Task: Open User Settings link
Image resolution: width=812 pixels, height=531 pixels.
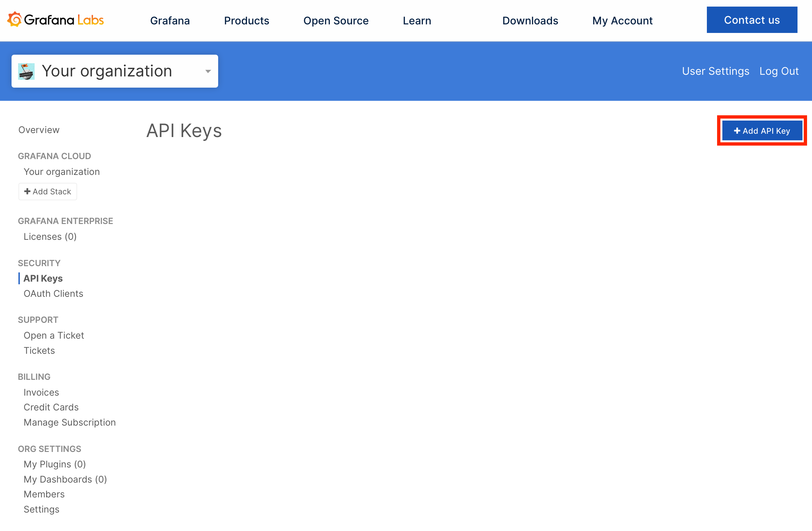Action: [x=715, y=71]
